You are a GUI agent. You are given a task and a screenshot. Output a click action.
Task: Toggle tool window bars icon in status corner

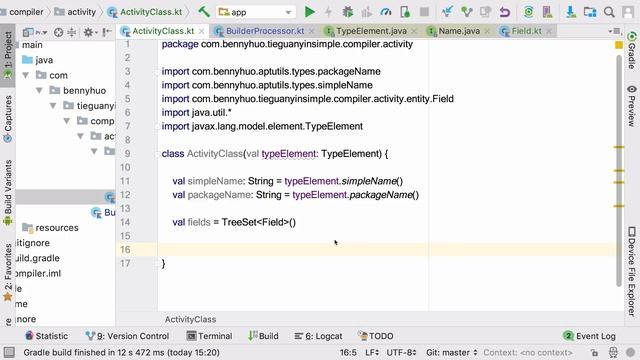pos(9,352)
